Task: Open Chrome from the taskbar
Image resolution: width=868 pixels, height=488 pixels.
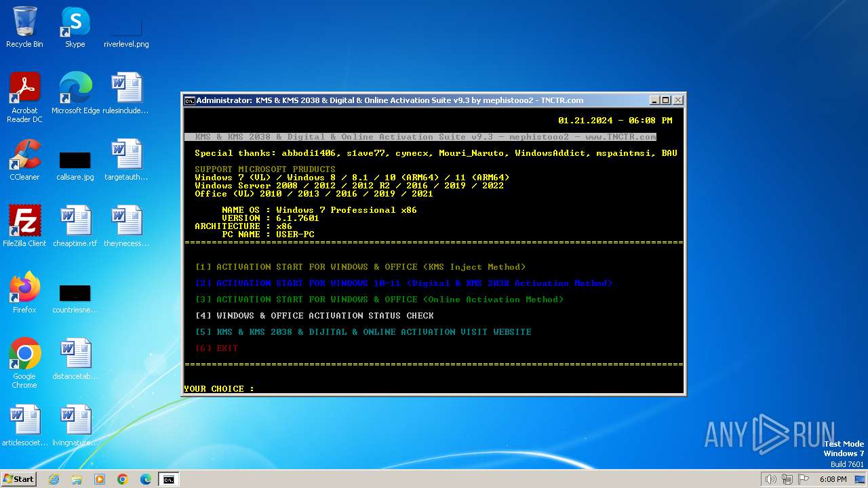Action: [x=123, y=479]
